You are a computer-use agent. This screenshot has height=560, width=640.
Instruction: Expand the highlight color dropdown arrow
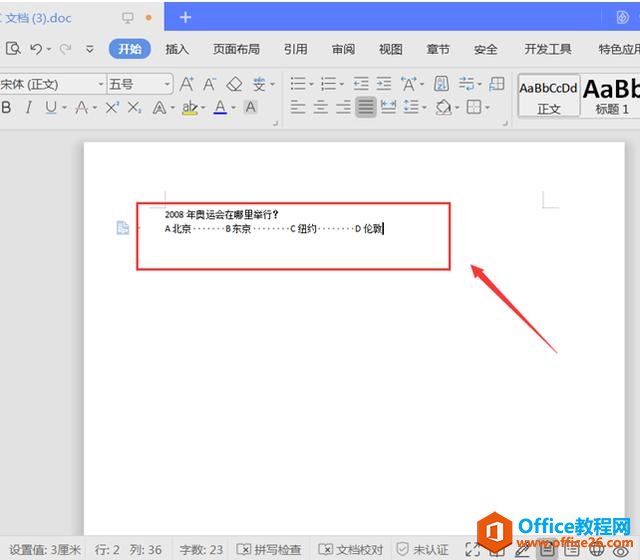point(203,108)
